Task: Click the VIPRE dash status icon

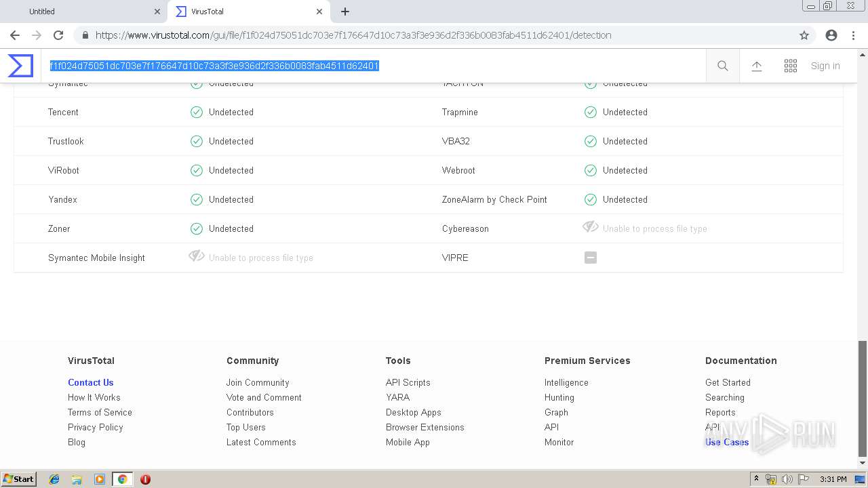Action: [x=591, y=258]
